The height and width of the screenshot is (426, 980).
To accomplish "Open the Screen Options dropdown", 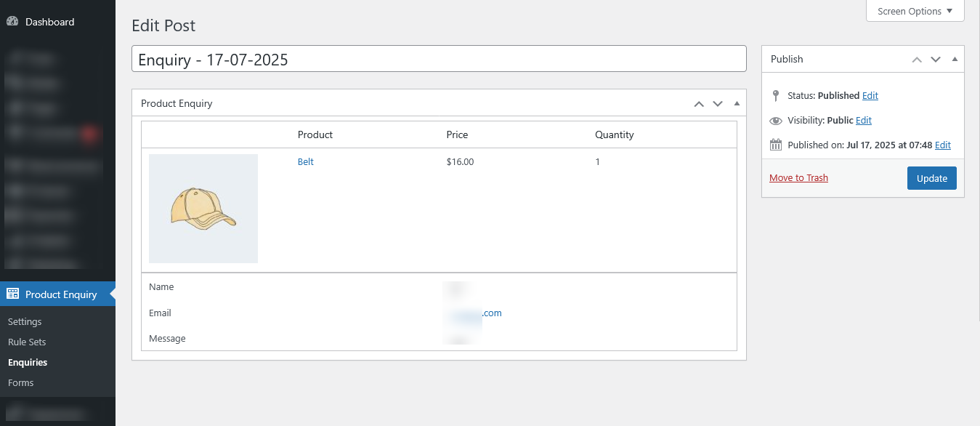I will (915, 11).
